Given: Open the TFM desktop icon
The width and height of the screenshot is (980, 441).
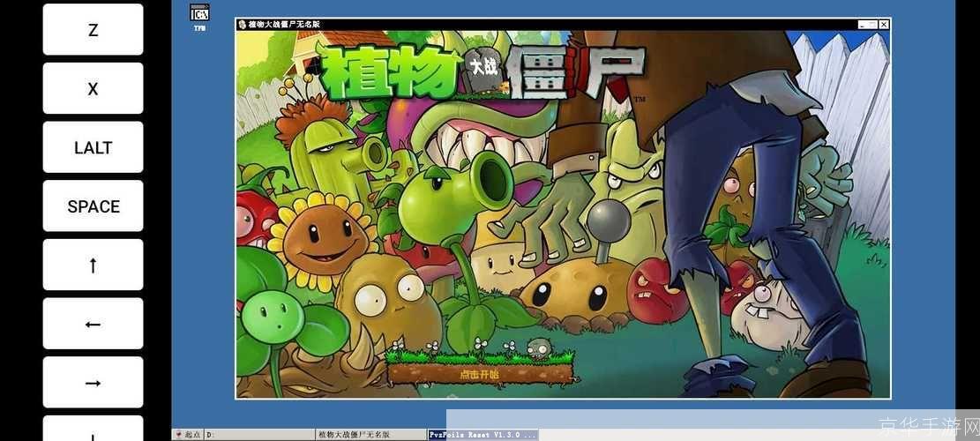Looking at the screenshot, I should (199, 17).
